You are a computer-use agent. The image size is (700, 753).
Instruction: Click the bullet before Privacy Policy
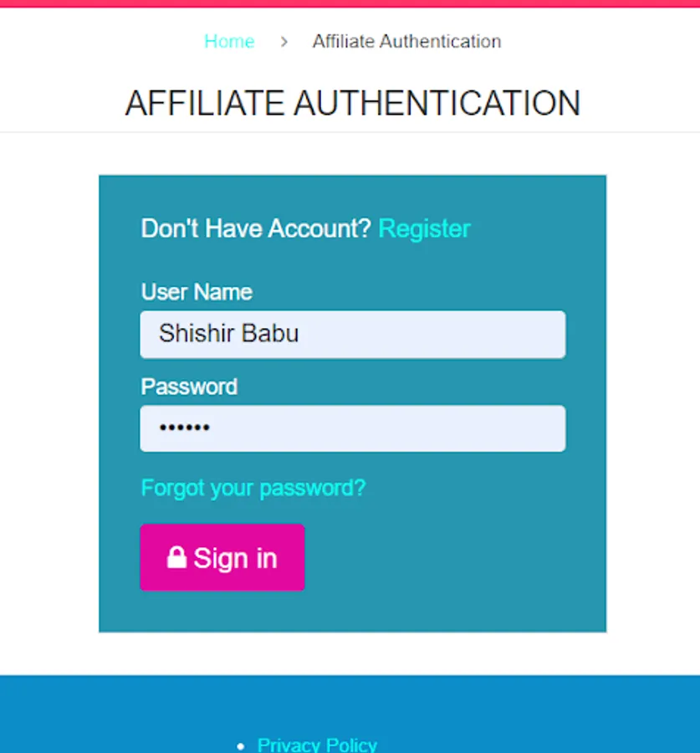pos(241,745)
